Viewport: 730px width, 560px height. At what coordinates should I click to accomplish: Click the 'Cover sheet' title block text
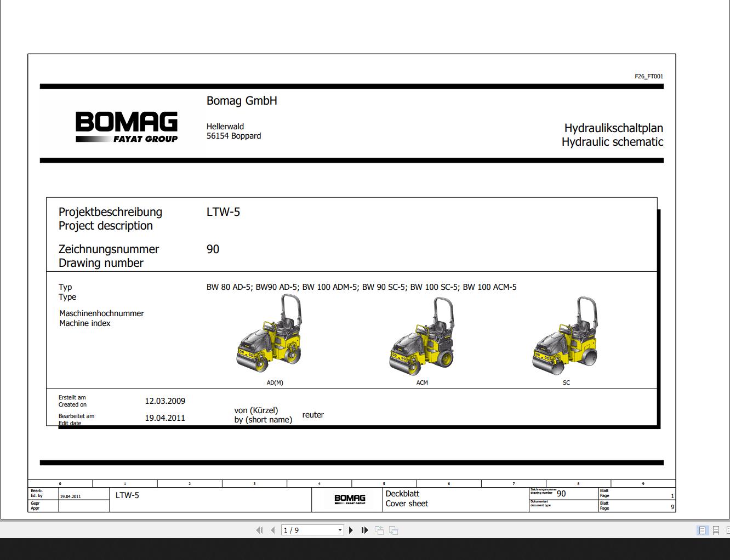point(407,504)
